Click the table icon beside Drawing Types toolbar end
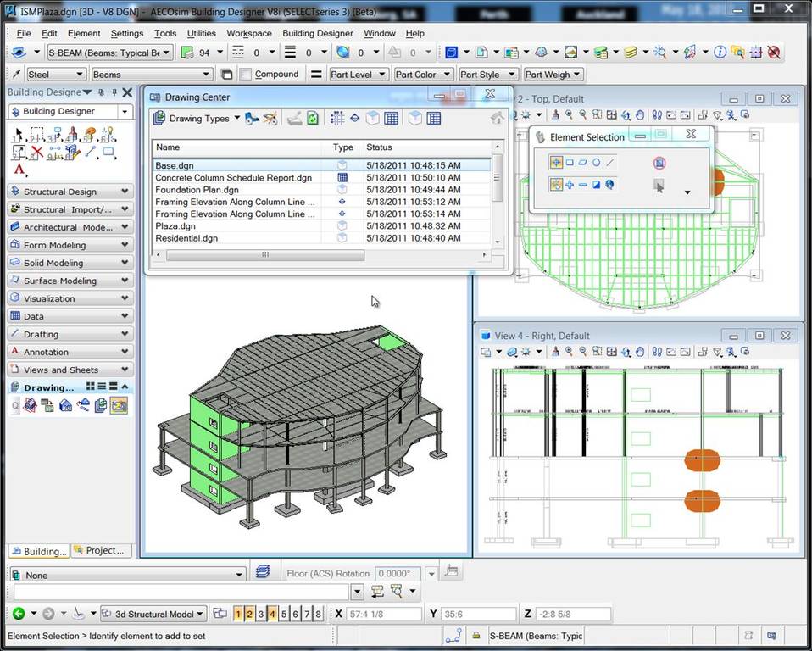The image size is (812, 651). point(434,118)
